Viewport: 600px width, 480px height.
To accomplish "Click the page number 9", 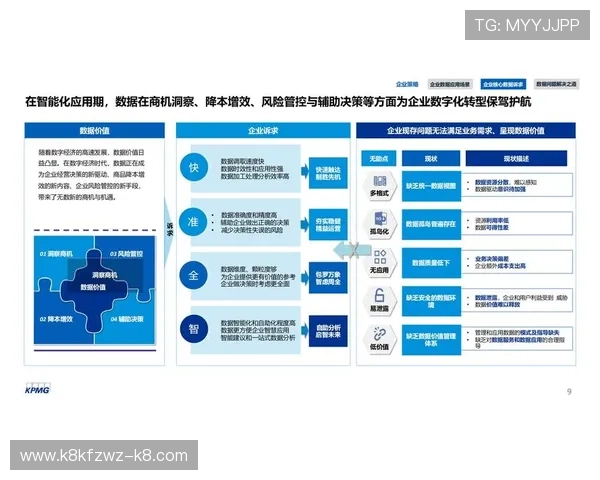I will tap(569, 392).
